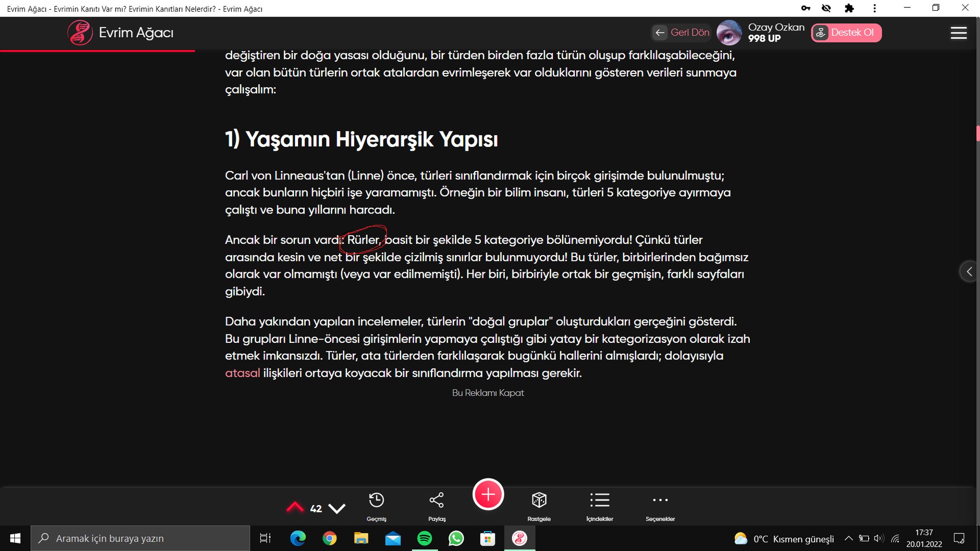Follow the atasal link
The width and height of the screenshot is (980, 551).
(242, 373)
